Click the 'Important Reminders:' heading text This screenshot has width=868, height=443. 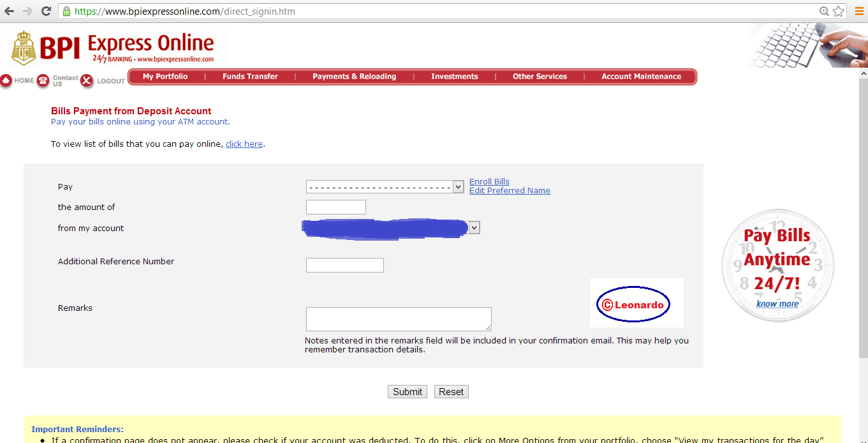(77, 430)
